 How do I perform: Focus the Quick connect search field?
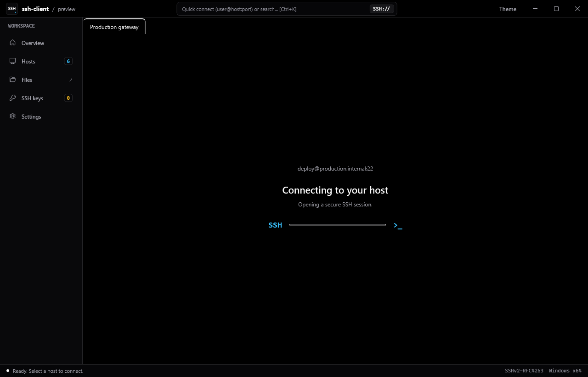coord(287,9)
